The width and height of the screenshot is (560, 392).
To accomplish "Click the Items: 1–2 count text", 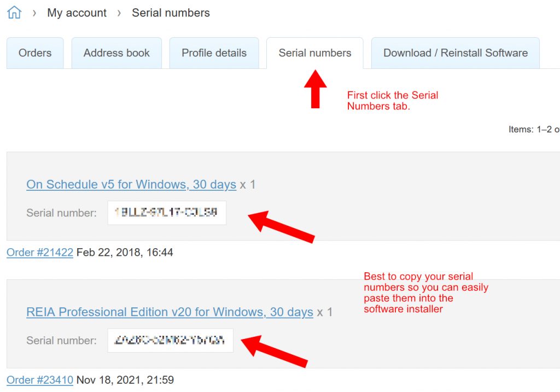I will pyautogui.click(x=534, y=129).
